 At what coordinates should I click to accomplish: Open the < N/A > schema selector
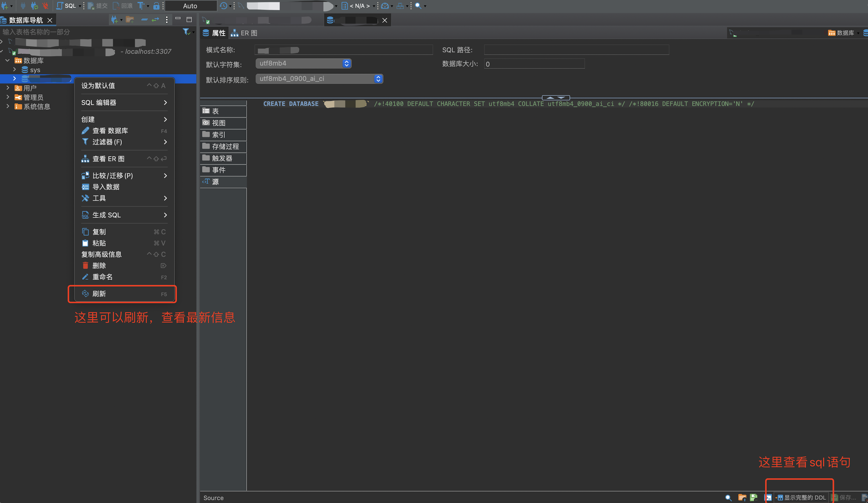[358, 6]
